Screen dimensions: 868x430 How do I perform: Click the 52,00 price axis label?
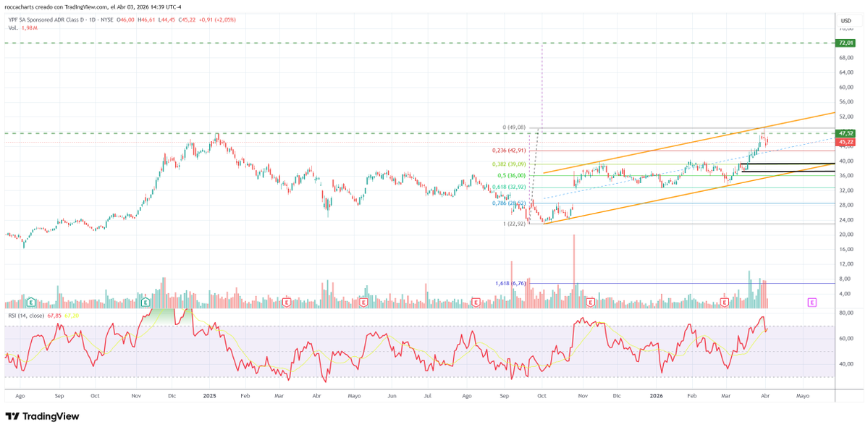(846, 117)
